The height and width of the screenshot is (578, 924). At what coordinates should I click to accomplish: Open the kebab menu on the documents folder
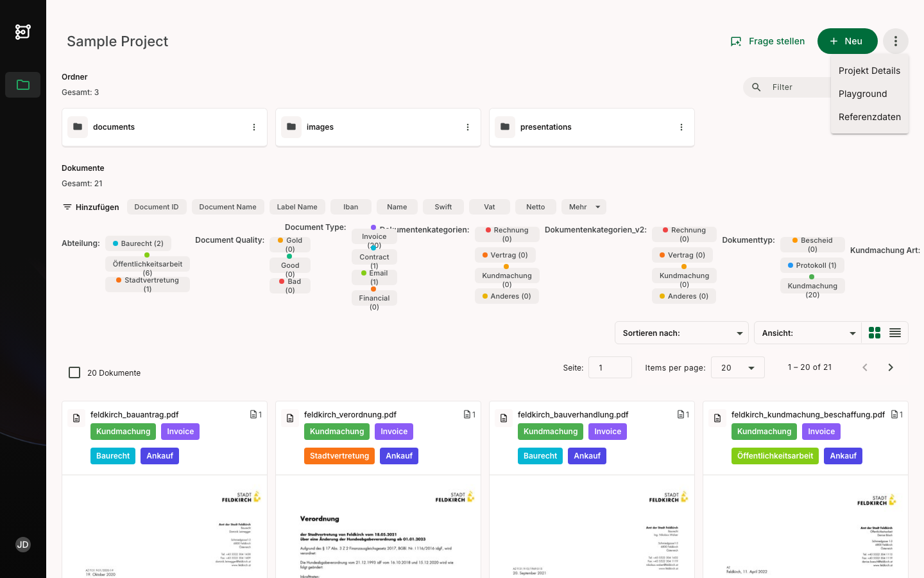254,127
